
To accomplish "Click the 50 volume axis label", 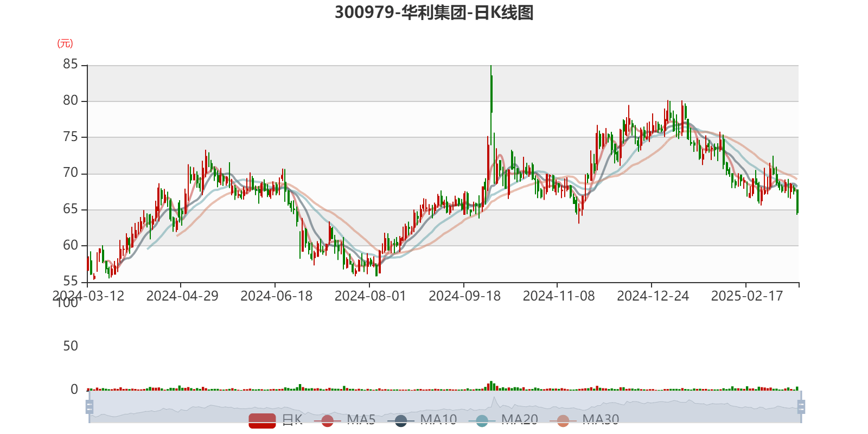I will point(71,346).
